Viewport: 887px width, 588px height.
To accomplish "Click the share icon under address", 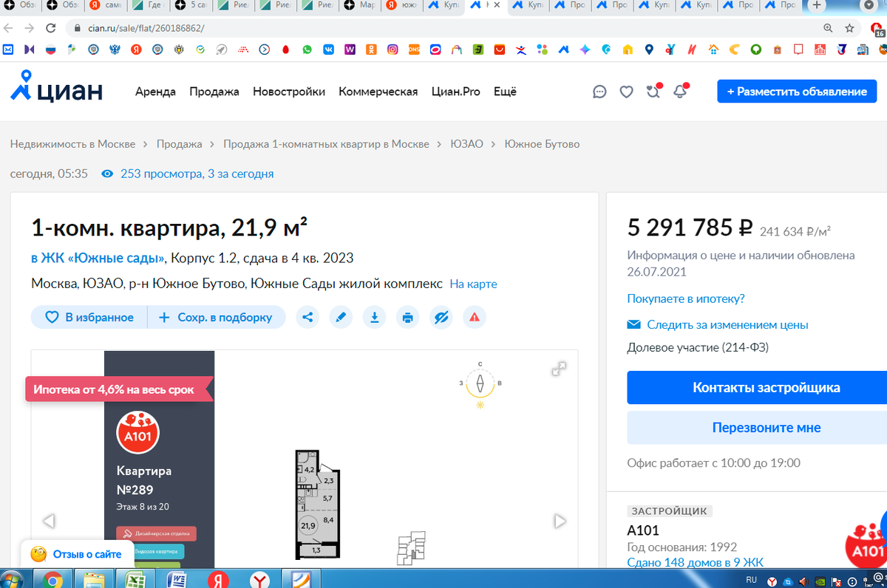I will [307, 318].
